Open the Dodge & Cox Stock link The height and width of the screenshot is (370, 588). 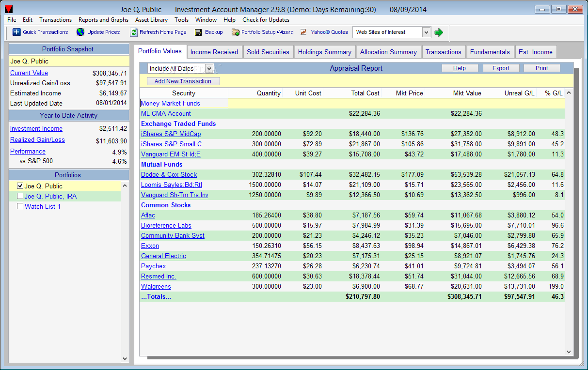(x=169, y=175)
